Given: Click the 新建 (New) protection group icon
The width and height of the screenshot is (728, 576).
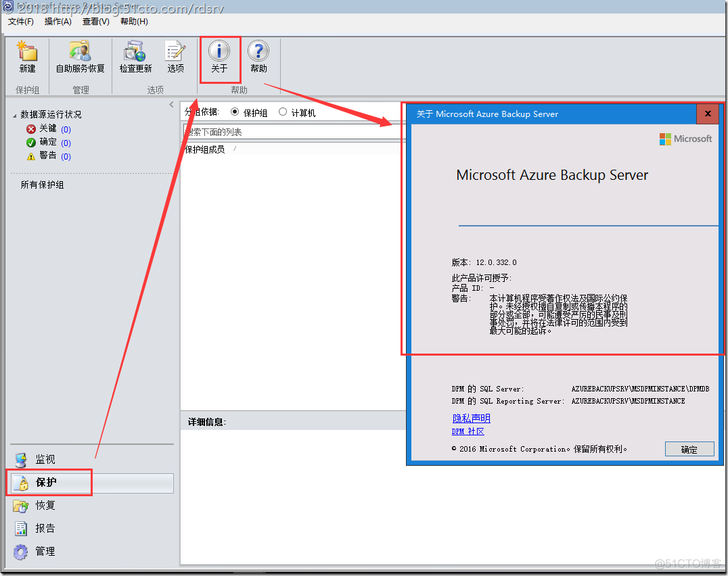Looking at the screenshot, I should point(27,51).
